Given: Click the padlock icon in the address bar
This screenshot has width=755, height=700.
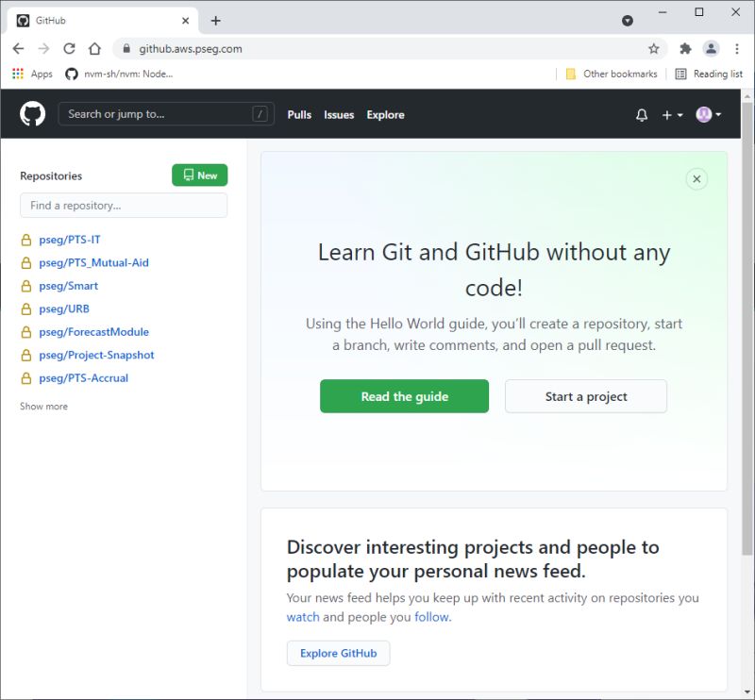Looking at the screenshot, I should pyautogui.click(x=126, y=48).
